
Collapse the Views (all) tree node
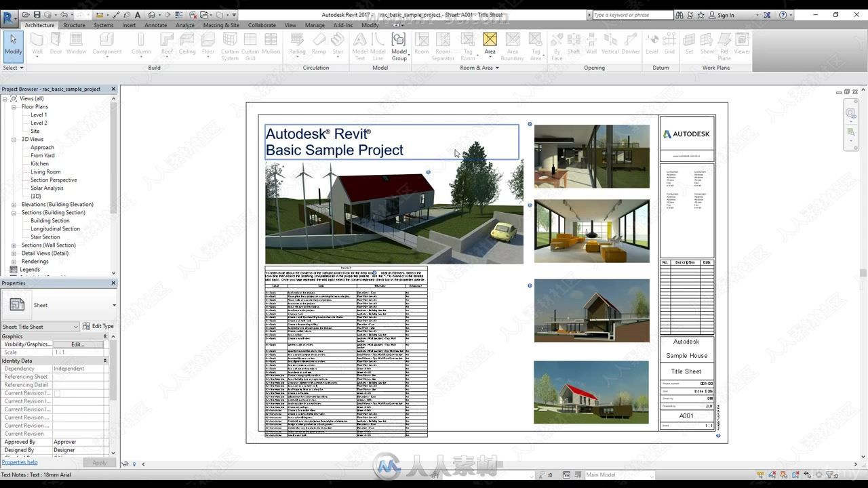(x=5, y=98)
